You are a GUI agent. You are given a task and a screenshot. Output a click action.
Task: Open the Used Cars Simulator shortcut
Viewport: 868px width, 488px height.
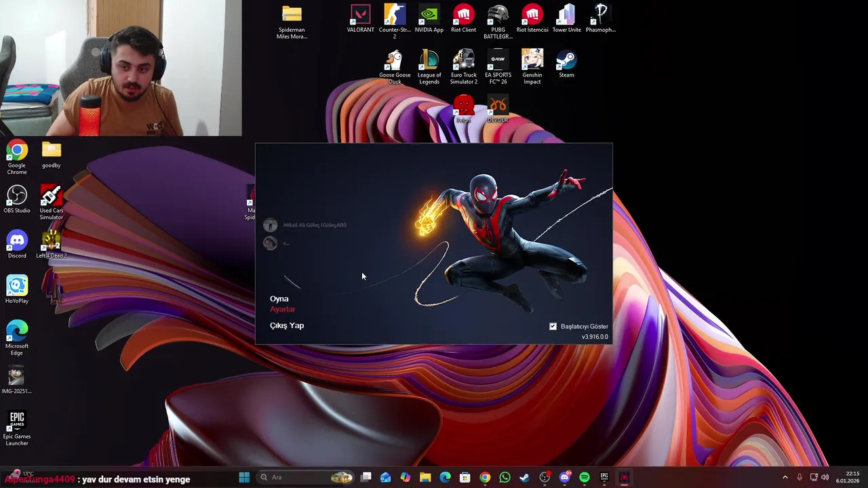pyautogui.click(x=51, y=203)
